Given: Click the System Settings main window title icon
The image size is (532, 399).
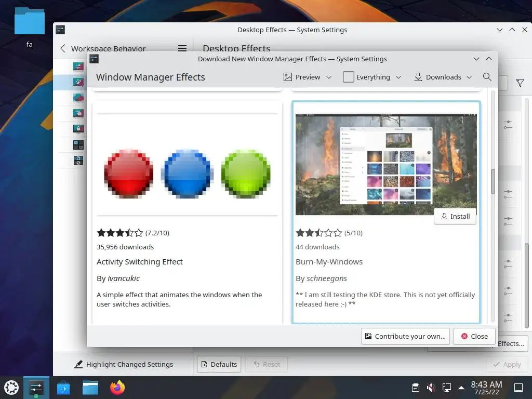Looking at the screenshot, I should point(60,30).
